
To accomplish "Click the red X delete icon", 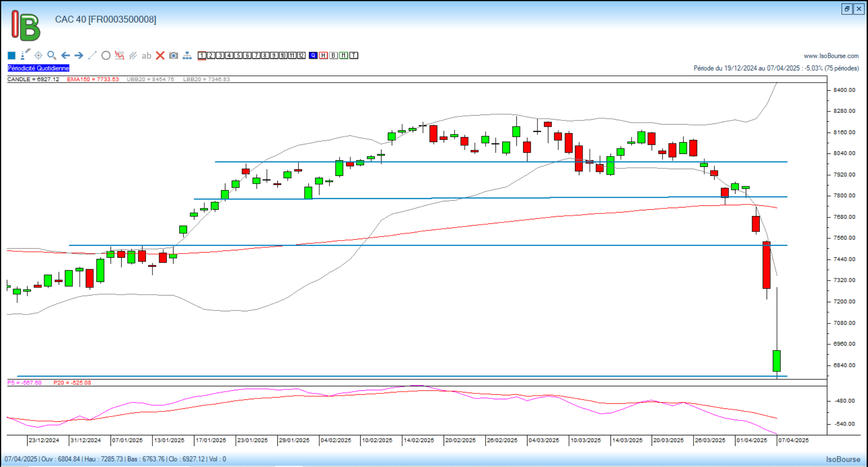I will (160, 55).
